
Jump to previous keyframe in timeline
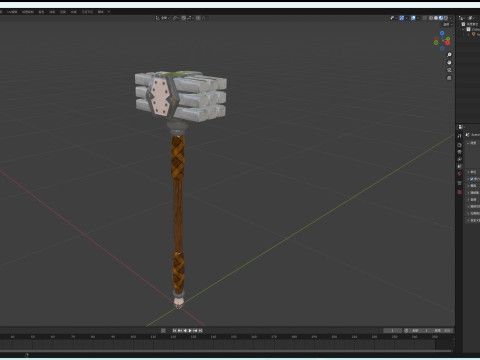pyautogui.click(x=180, y=330)
